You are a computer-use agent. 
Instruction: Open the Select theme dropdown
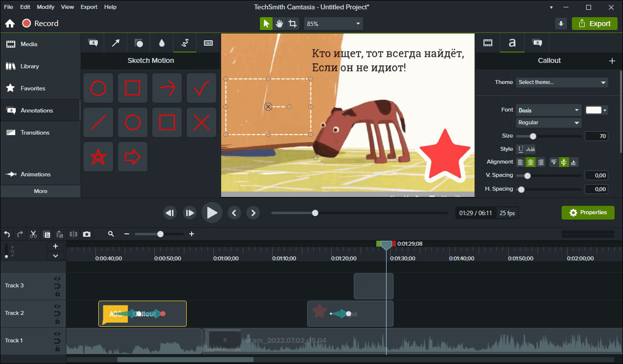click(562, 83)
